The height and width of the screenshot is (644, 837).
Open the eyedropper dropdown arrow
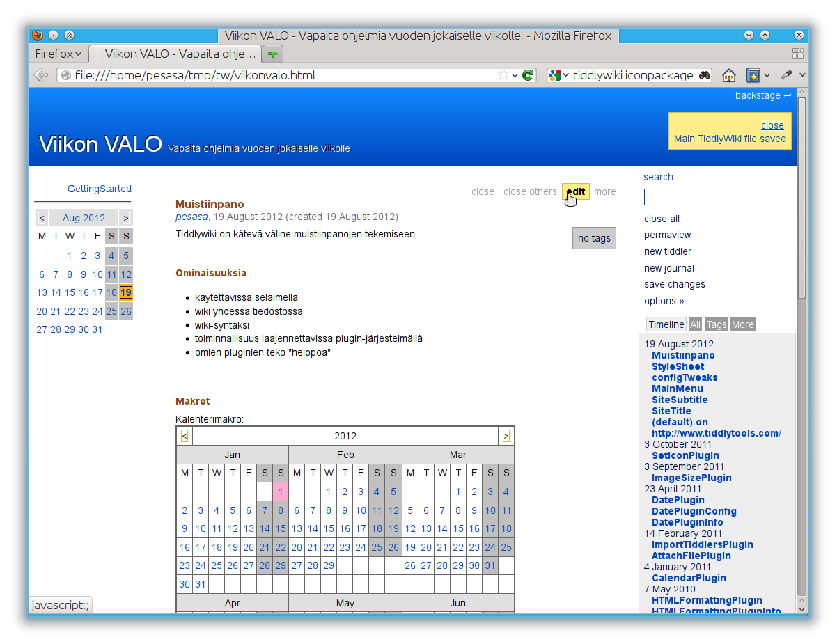tap(802, 75)
